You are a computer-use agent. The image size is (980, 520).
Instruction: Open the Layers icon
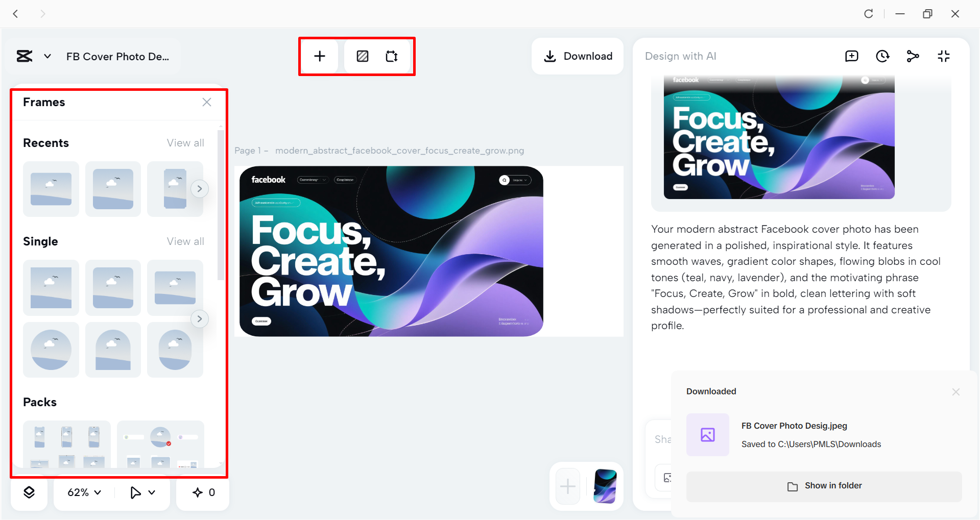click(x=29, y=492)
